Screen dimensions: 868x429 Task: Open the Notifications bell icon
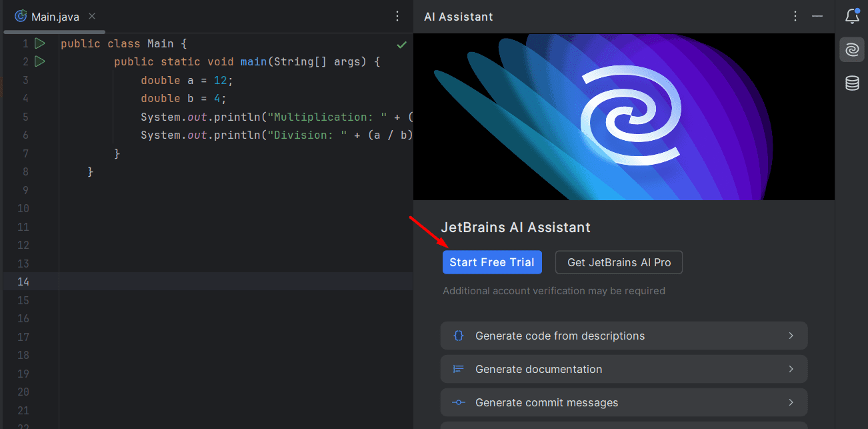(851, 16)
